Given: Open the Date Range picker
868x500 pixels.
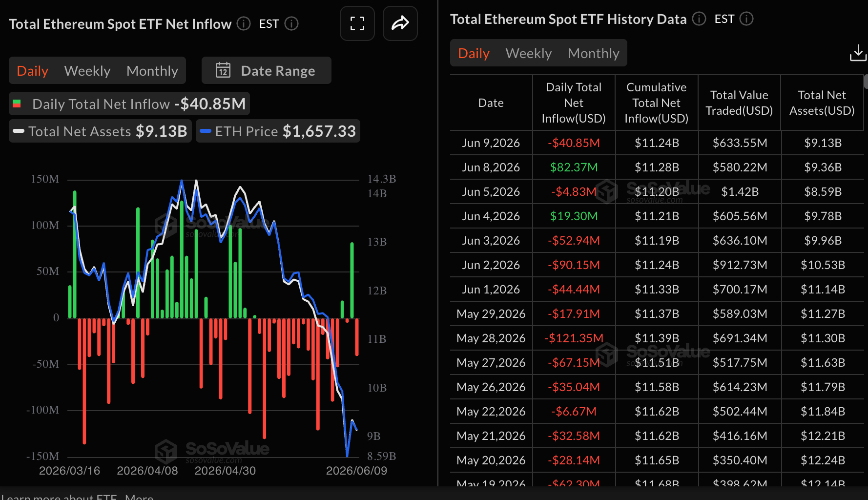Looking at the screenshot, I should [x=267, y=70].
